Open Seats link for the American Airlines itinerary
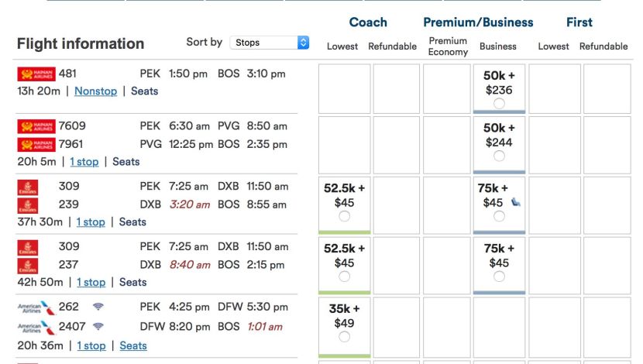 [133, 345]
